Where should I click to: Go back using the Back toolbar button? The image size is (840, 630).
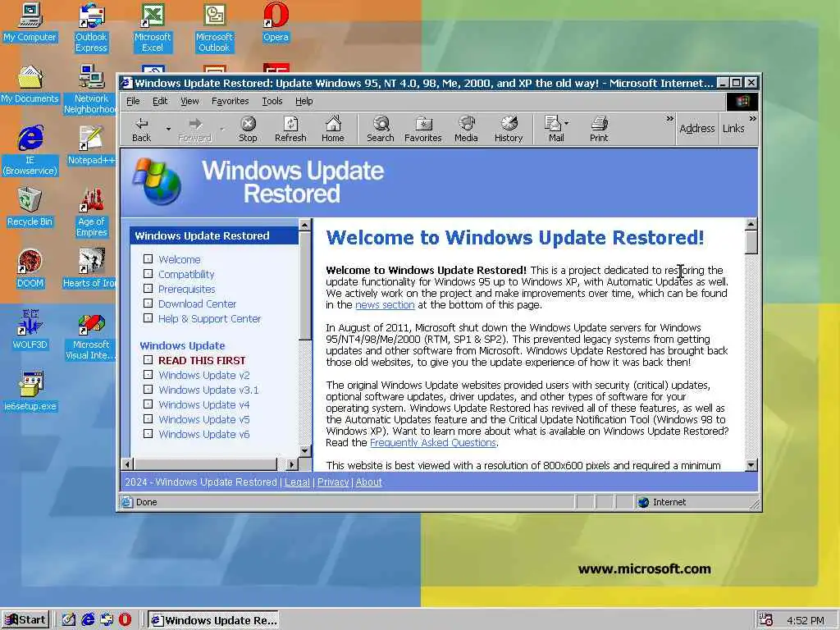tap(141, 129)
